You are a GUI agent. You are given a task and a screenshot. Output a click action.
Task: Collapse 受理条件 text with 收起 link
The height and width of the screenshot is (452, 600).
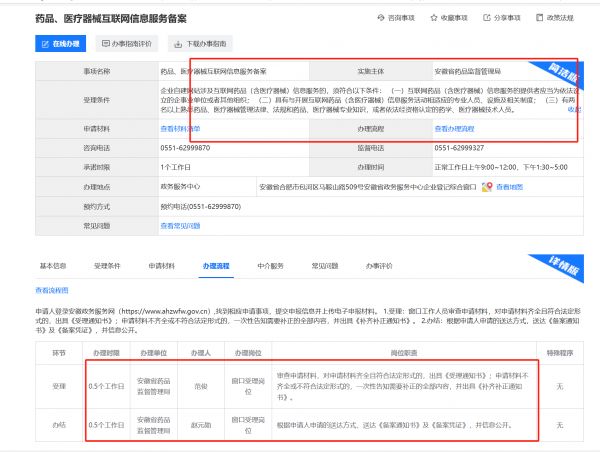point(574,109)
